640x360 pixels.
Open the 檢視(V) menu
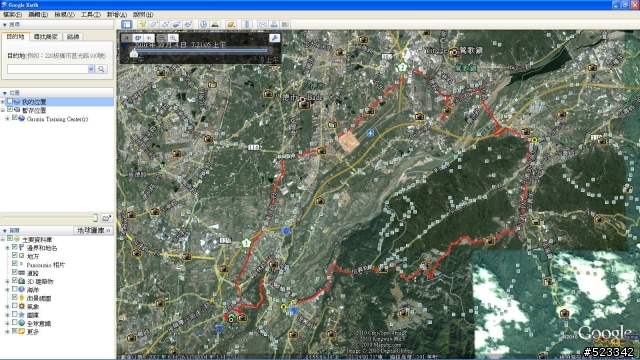64,14
